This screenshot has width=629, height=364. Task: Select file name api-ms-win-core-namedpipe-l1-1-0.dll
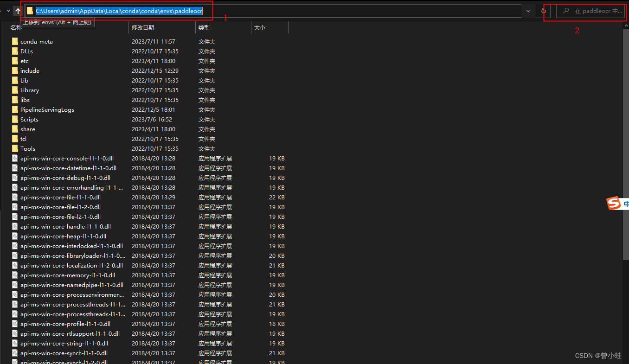pos(72,285)
